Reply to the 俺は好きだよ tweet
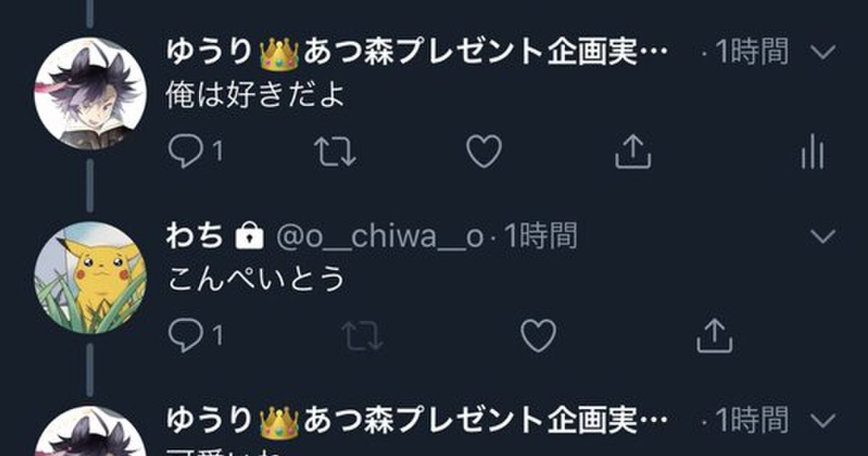This screenshot has width=868, height=456. click(x=186, y=152)
